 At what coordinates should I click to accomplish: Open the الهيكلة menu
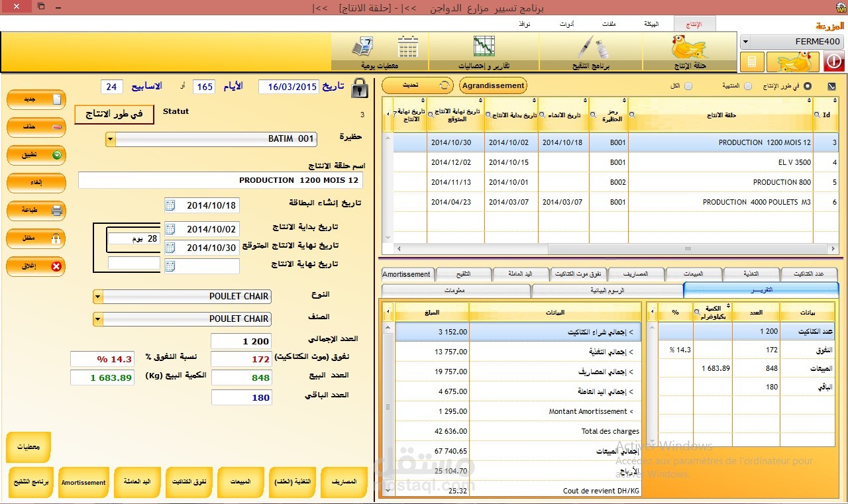click(x=651, y=24)
